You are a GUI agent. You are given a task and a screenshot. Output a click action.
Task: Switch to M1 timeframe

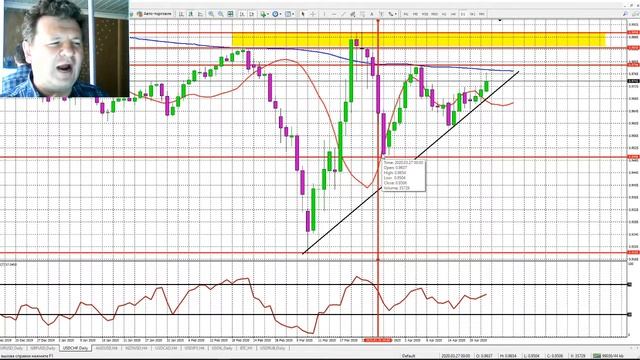coord(406,14)
